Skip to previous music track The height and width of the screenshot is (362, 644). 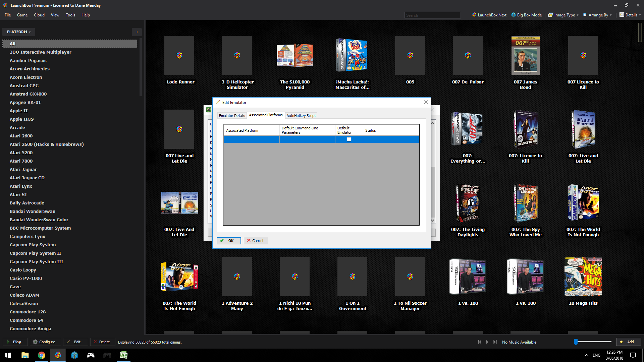480,342
